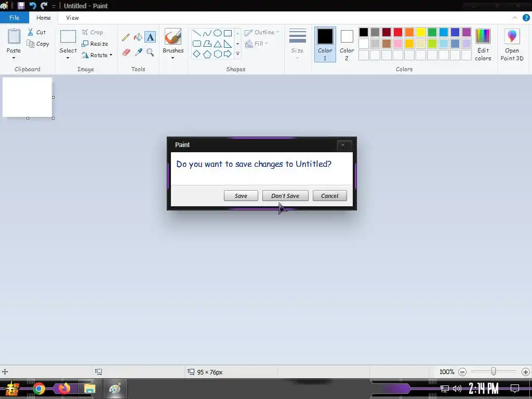The image size is (532, 399).
Task: Open Customize Quick Access Toolbar arrow
Action: pyautogui.click(x=54, y=6)
